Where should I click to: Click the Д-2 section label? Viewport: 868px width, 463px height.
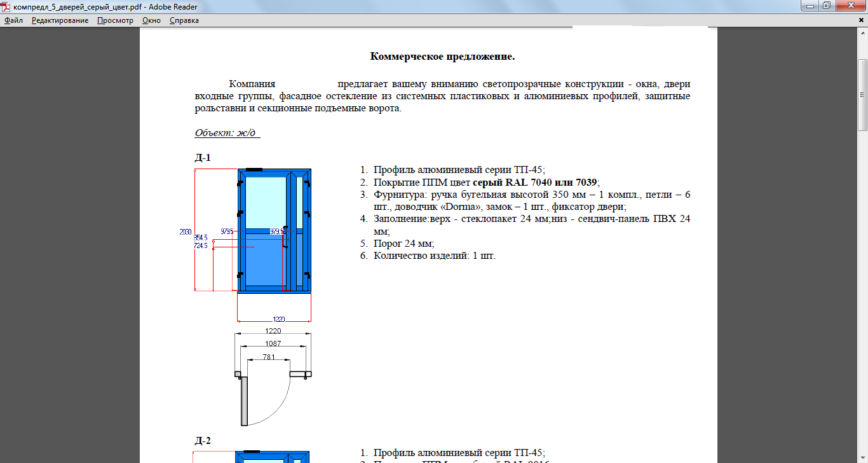(x=203, y=440)
